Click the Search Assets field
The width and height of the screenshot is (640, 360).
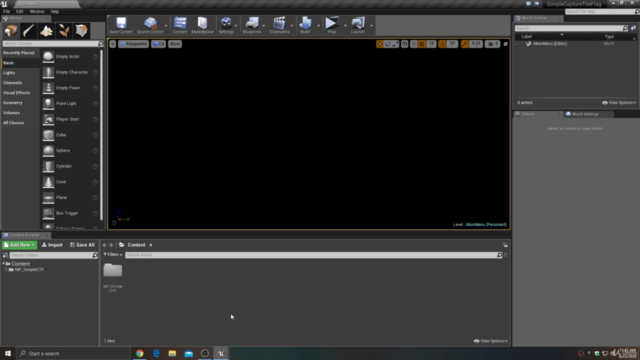(x=313, y=255)
